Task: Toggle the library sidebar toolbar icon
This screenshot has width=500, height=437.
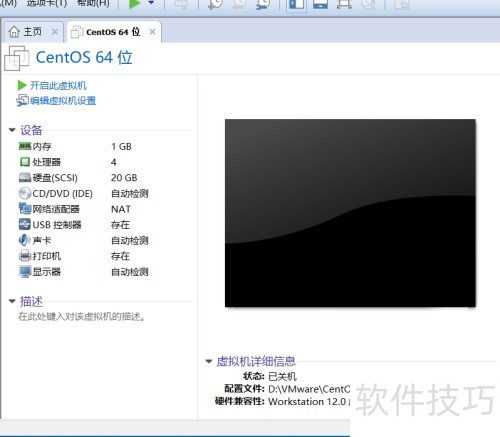Action: point(296,4)
